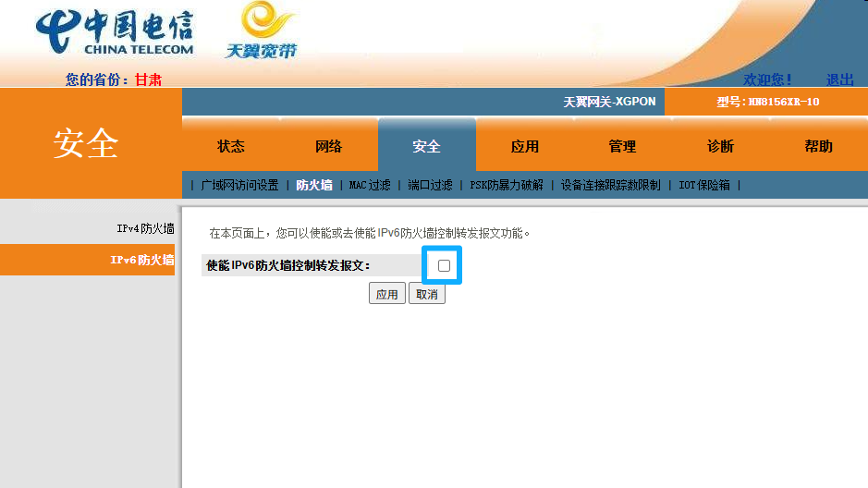This screenshot has width=868, height=488.
Task: Click the 应用 apply button
Action: pos(387,294)
